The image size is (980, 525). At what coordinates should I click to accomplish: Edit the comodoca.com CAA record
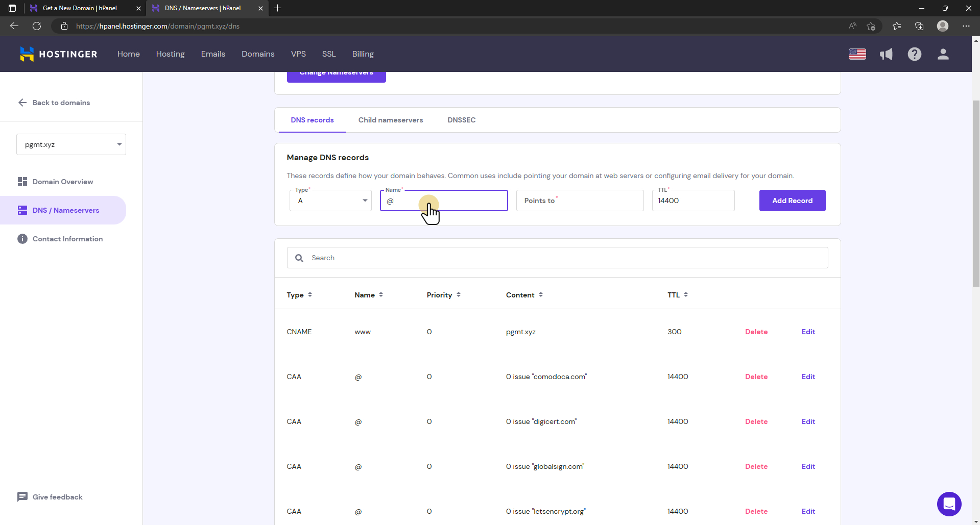click(808, 377)
